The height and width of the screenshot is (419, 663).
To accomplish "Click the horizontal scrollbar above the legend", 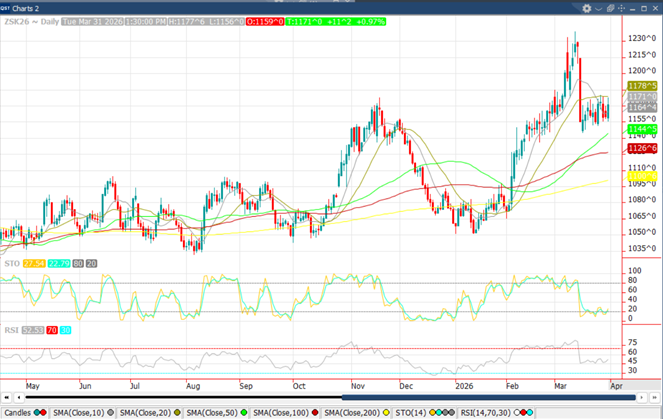I will (400, 399).
